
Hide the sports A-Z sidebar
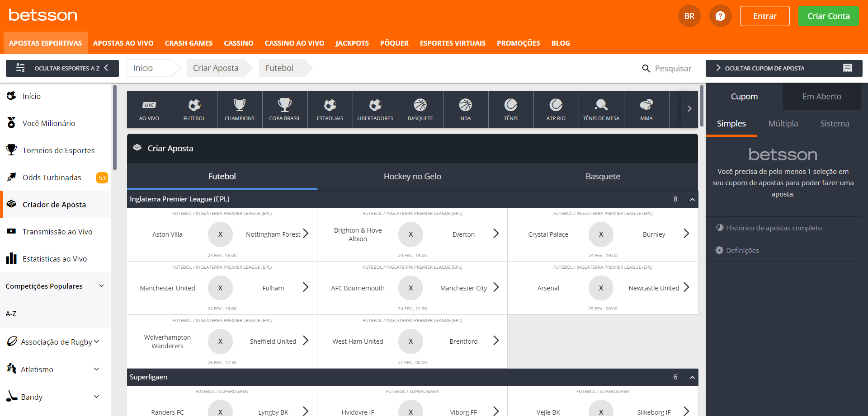(x=62, y=68)
